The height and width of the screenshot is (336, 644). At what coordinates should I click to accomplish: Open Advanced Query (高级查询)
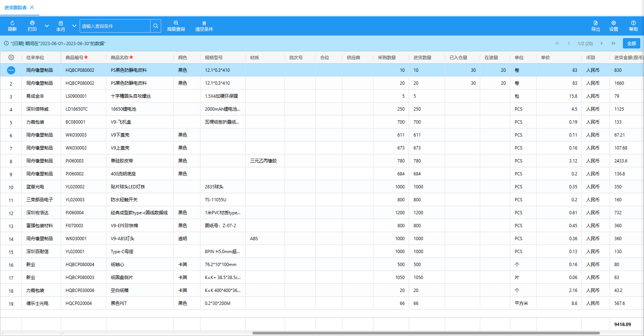pyautogui.click(x=176, y=23)
